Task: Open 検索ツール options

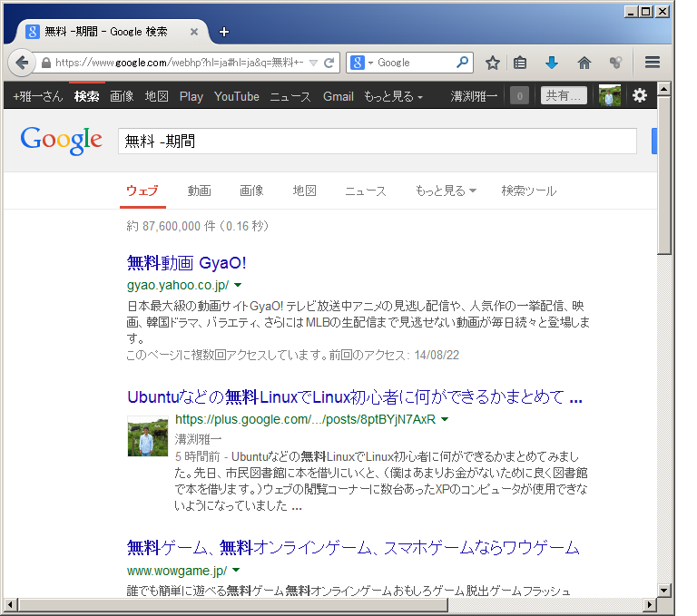Action: tap(529, 191)
